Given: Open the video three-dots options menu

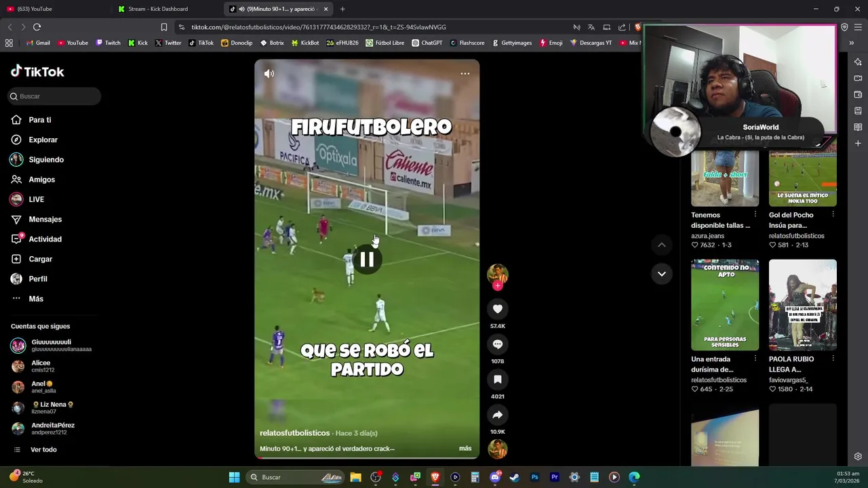Looking at the screenshot, I should coord(465,73).
